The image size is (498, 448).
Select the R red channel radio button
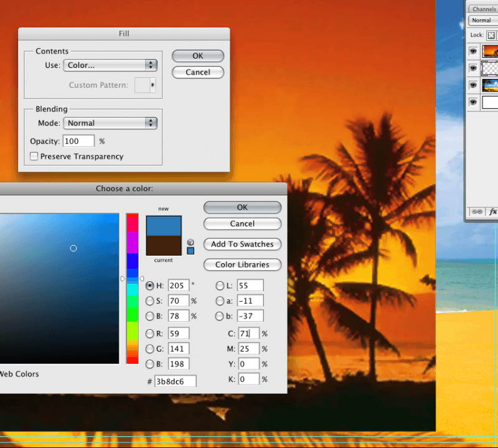pyautogui.click(x=149, y=334)
